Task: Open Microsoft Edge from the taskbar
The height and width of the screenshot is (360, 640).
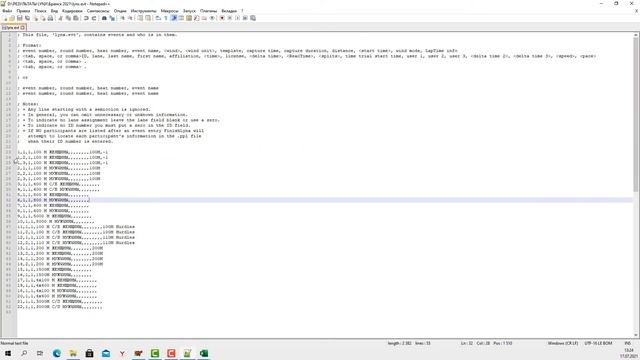Action: 57,353
